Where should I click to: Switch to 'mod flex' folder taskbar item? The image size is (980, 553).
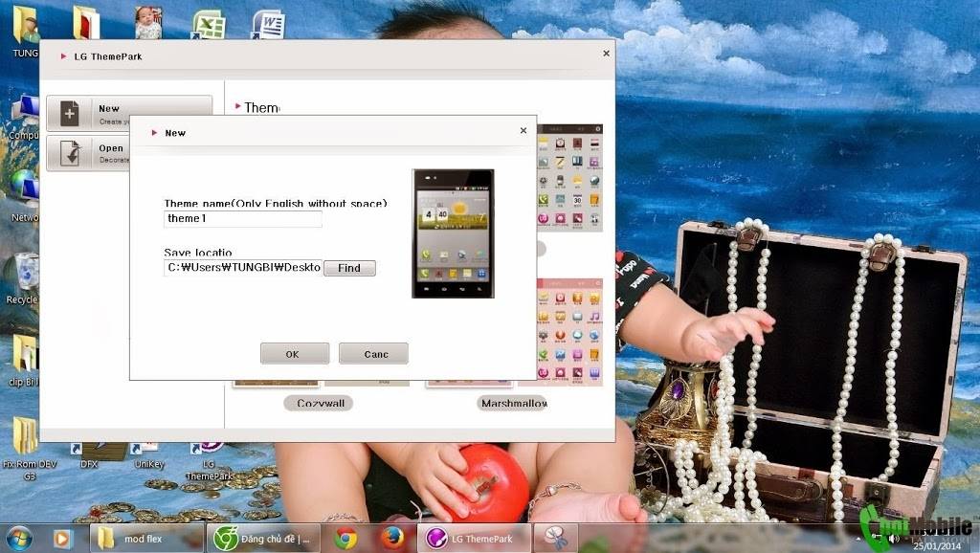point(146,538)
